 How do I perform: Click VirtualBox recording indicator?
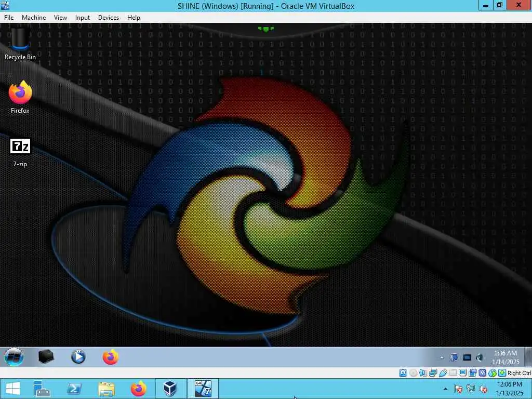pos(472,373)
